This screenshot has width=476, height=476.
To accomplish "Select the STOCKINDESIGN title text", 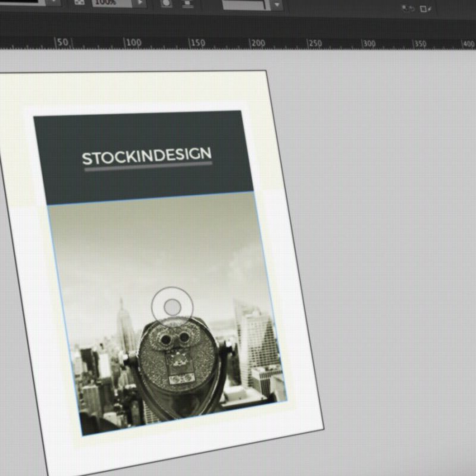I will pyautogui.click(x=147, y=156).
